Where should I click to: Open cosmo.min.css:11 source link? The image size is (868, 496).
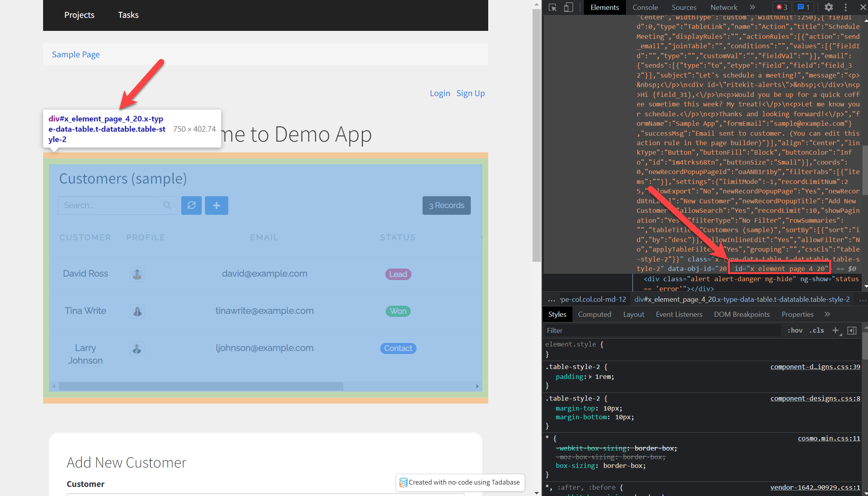[829, 438]
